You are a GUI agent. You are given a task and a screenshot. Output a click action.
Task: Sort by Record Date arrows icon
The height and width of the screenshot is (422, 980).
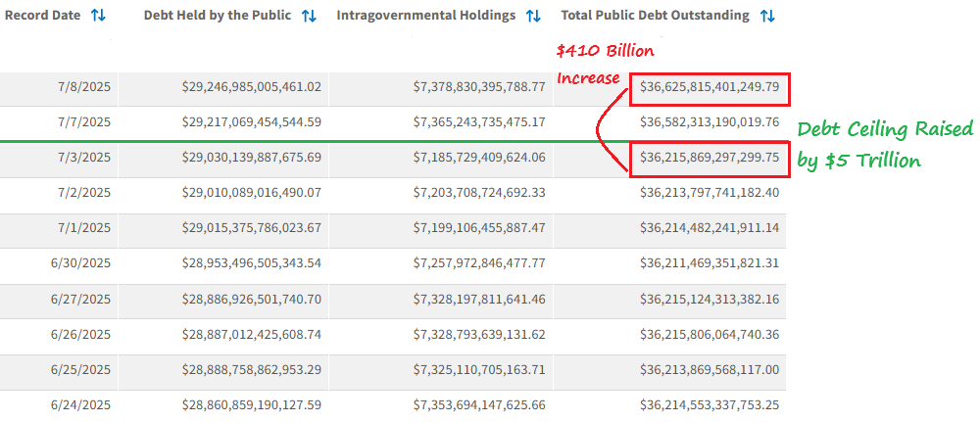click(98, 16)
